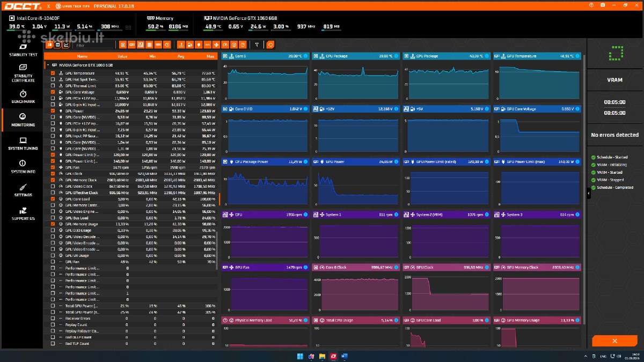Check the Receiver Errors sensor
644x362 pixels.
coord(53,318)
